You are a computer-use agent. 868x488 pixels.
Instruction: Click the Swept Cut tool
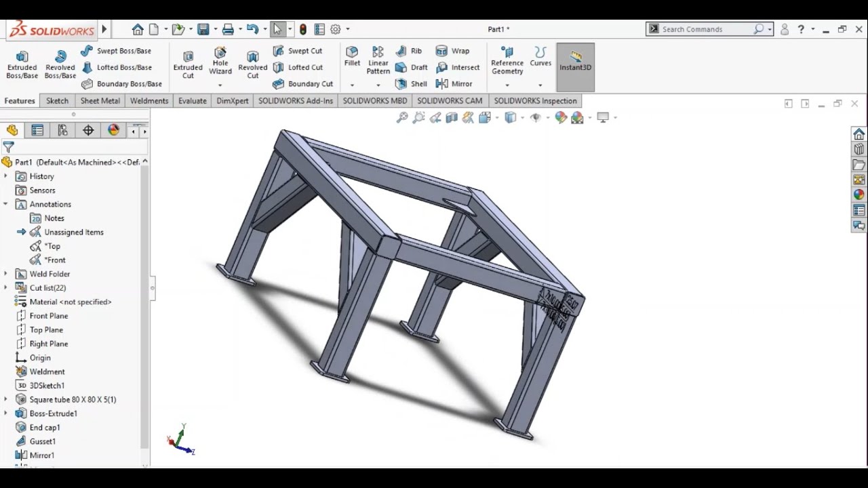297,51
